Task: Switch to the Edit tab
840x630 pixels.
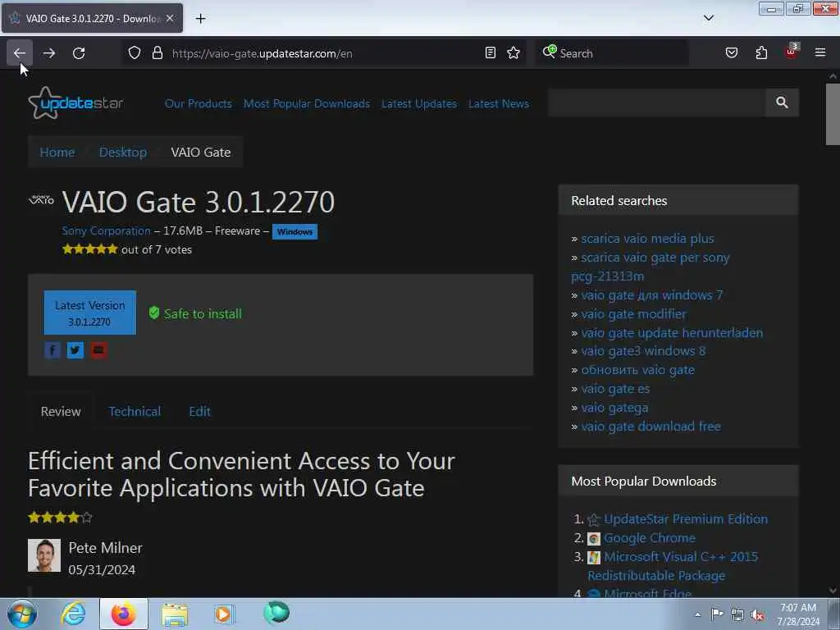Action: 199,412
